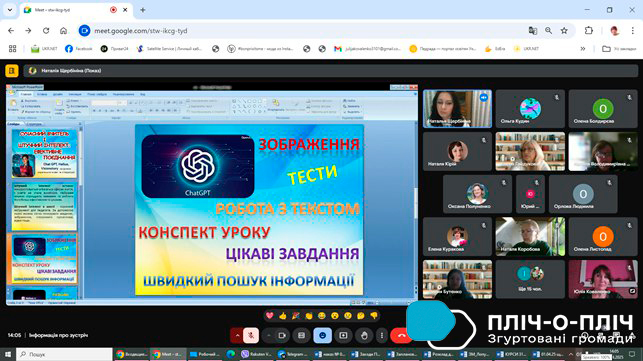Select the Ольга Кудин participant tile
643x361 pixels.
point(530,109)
